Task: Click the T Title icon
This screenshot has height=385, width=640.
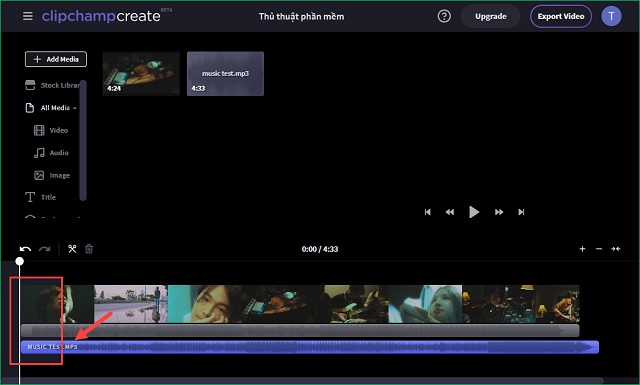Action: click(30, 197)
